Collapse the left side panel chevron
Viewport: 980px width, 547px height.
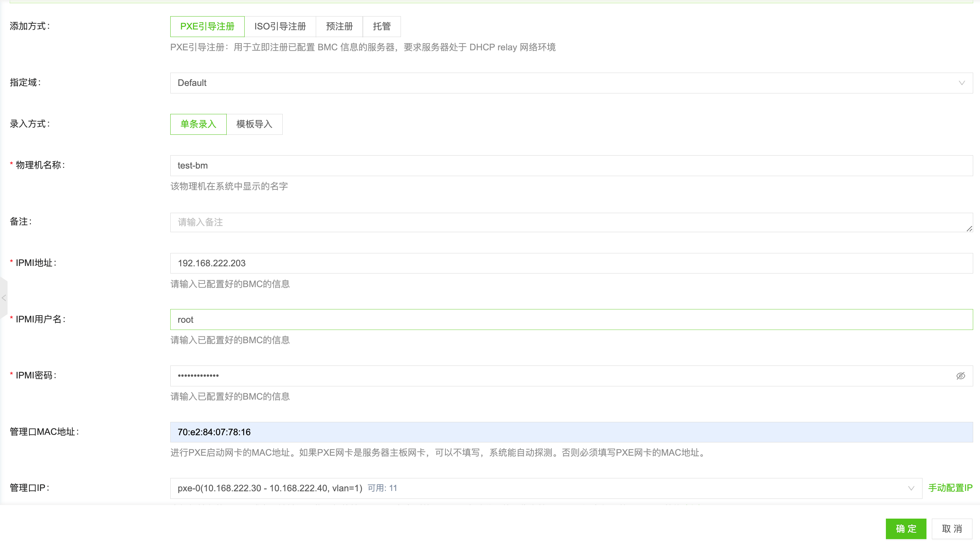click(4, 298)
